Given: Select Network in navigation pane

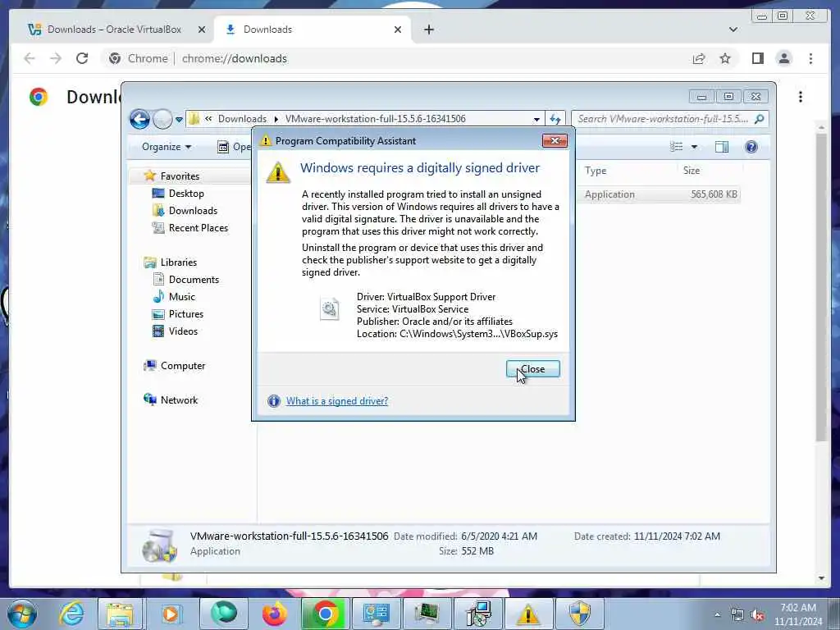Looking at the screenshot, I should [x=179, y=399].
